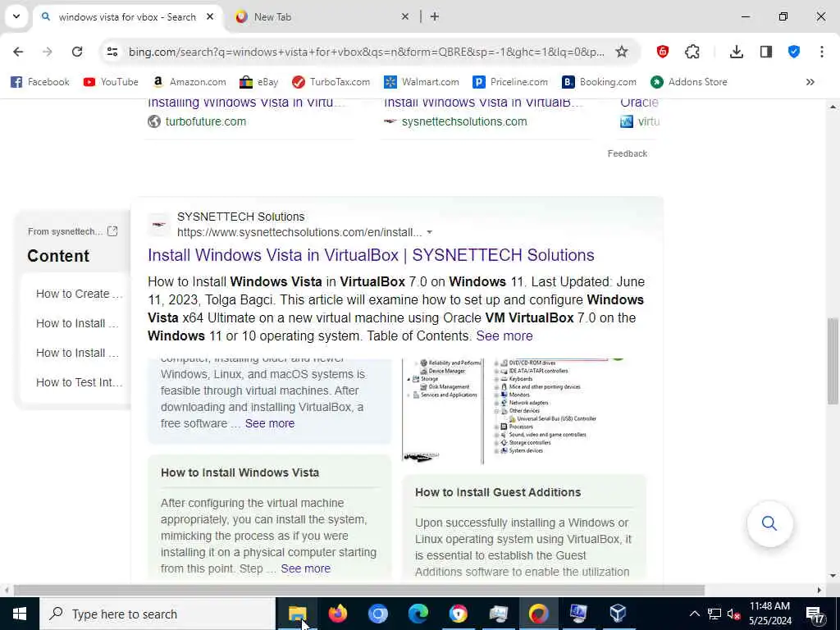Screen dimensions: 840x630
Task: Expand the sysnettechsolutions URL dropdown arrow
Action: pyautogui.click(x=429, y=232)
